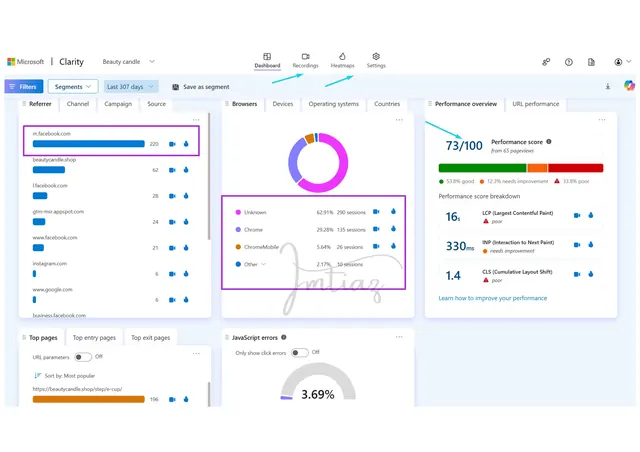Click Save as segment
This screenshot has height=452, width=640.
[x=201, y=87]
